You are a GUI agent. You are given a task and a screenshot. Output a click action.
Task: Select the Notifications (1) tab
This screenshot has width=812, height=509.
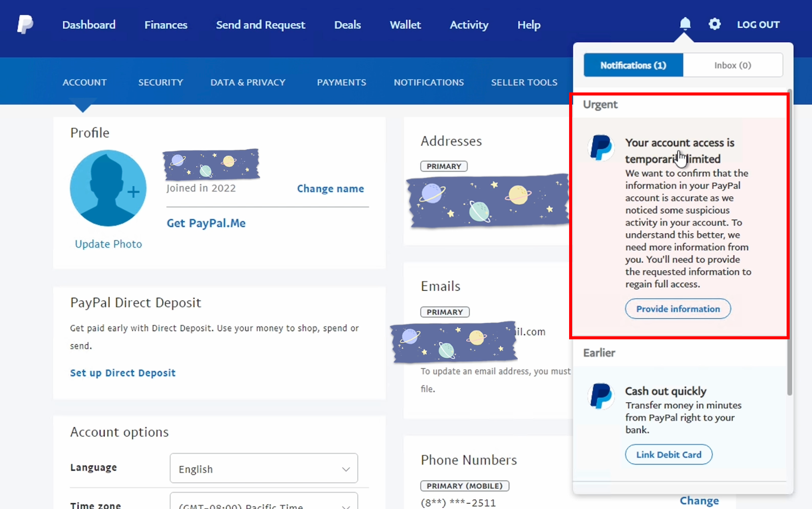pos(633,66)
